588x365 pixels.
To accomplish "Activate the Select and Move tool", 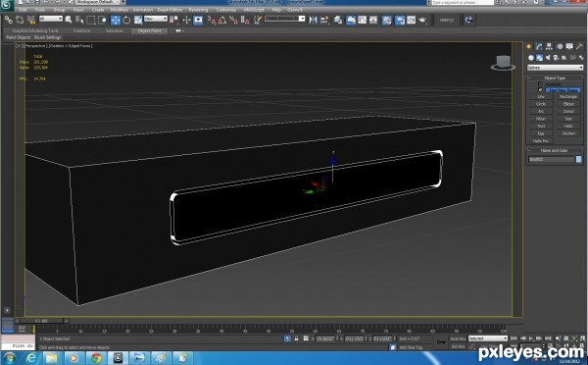I will point(116,20).
